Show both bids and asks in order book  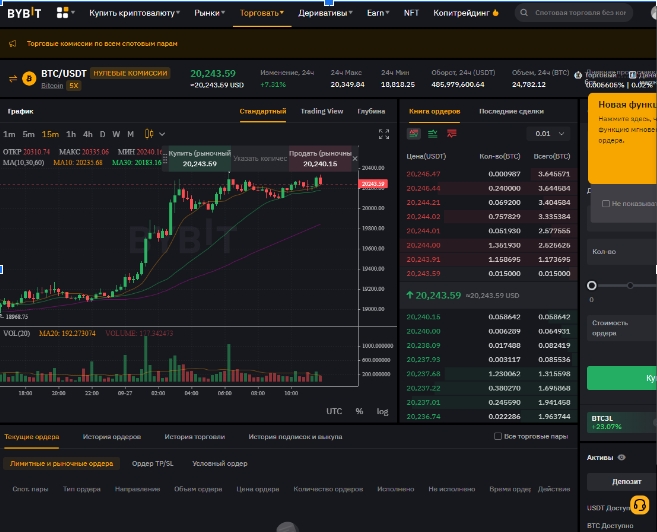[x=414, y=134]
